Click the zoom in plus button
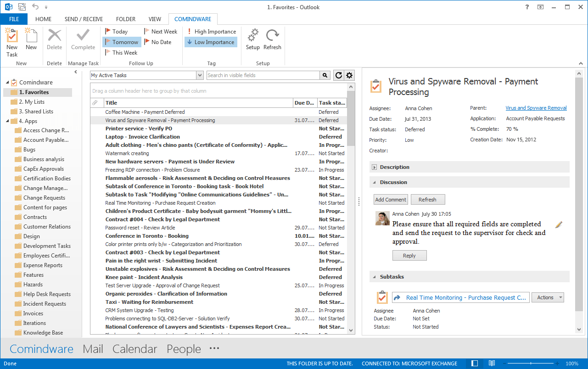This screenshot has height=369, width=588. [x=557, y=363]
